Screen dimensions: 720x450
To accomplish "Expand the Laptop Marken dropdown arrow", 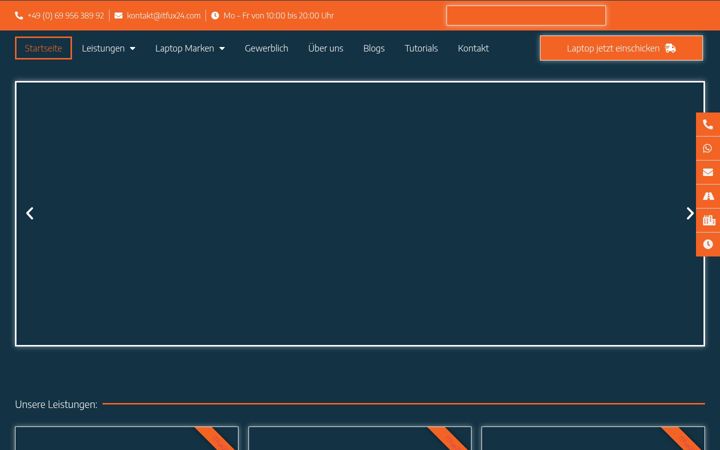I will [x=222, y=49].
